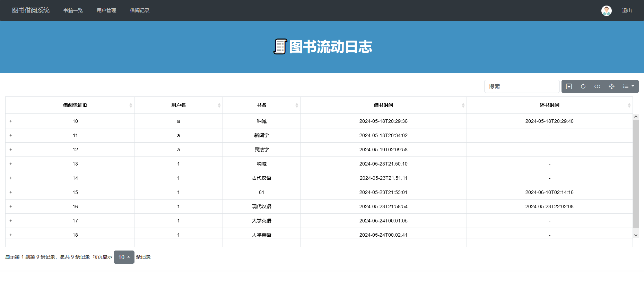Expand detail row for record 10
644x288 pixels.
(11, 121)
